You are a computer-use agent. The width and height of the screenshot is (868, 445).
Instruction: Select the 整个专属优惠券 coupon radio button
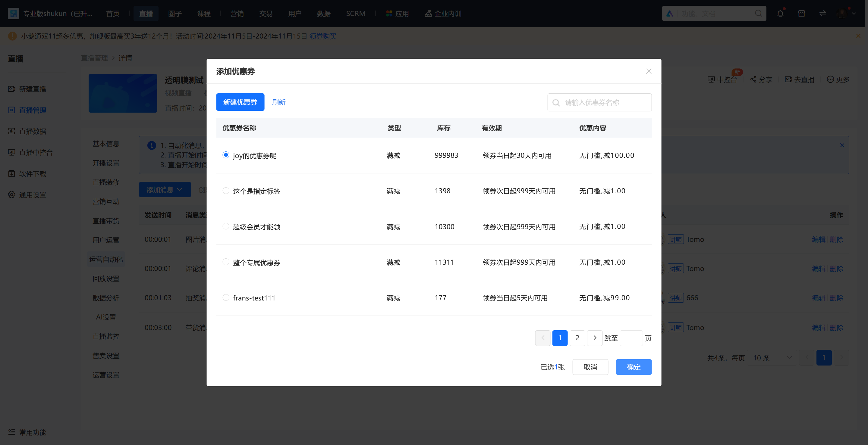coord(226,262)
